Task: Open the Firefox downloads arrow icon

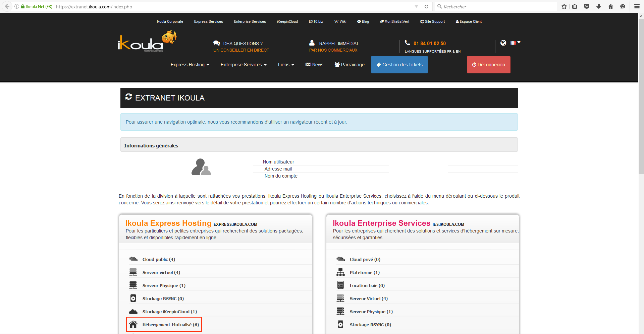Action: 599,6
